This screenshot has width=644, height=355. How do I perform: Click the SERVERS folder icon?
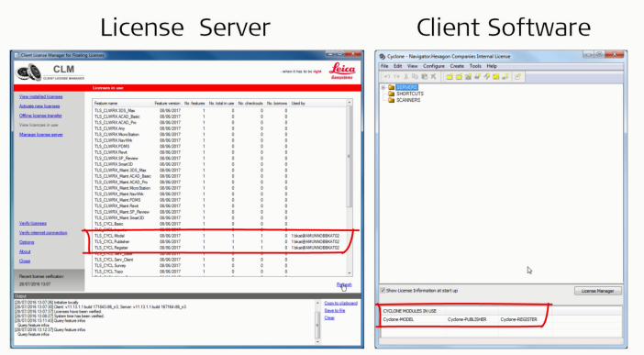click(x=391, y=87)
